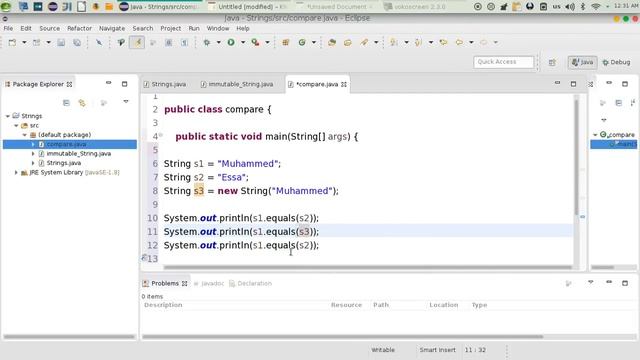This screenshot has width=640, height=360.
Task: Click the Smart Insert status bar entry
Action: coord(437,350)
